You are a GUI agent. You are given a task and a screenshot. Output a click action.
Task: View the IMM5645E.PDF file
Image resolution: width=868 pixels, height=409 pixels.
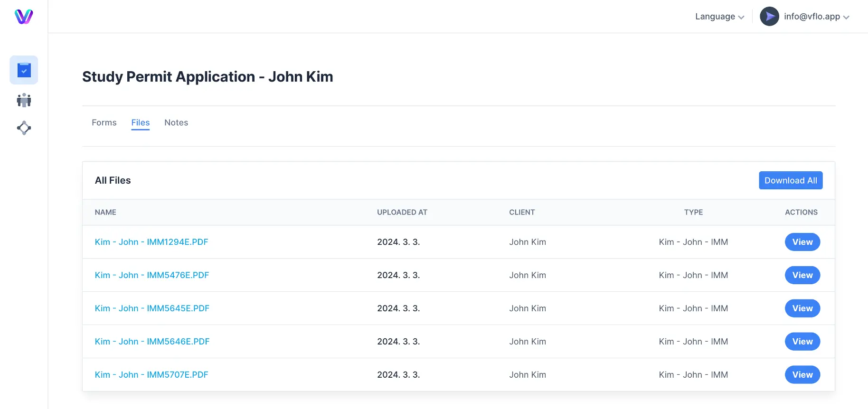coord(802,308)
